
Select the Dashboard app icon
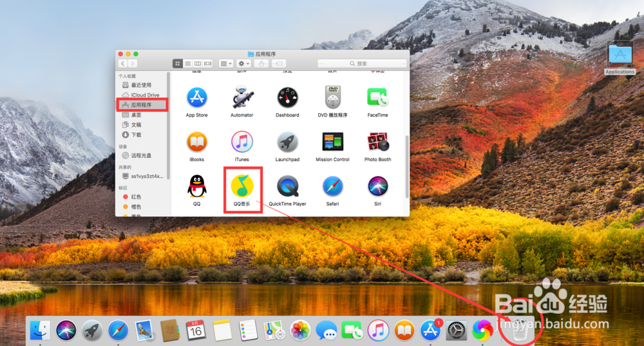[x=287, y=98]
